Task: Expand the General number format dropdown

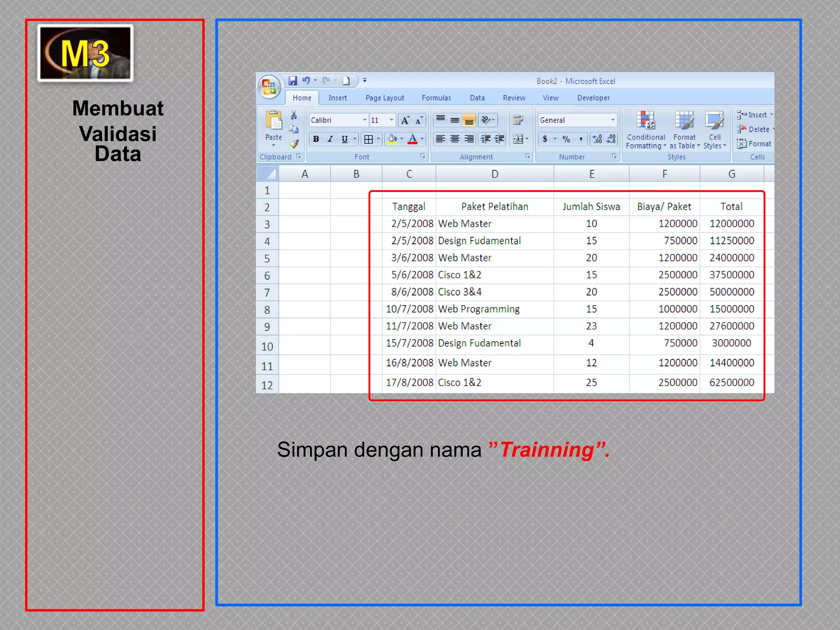Action: [613, 120]
